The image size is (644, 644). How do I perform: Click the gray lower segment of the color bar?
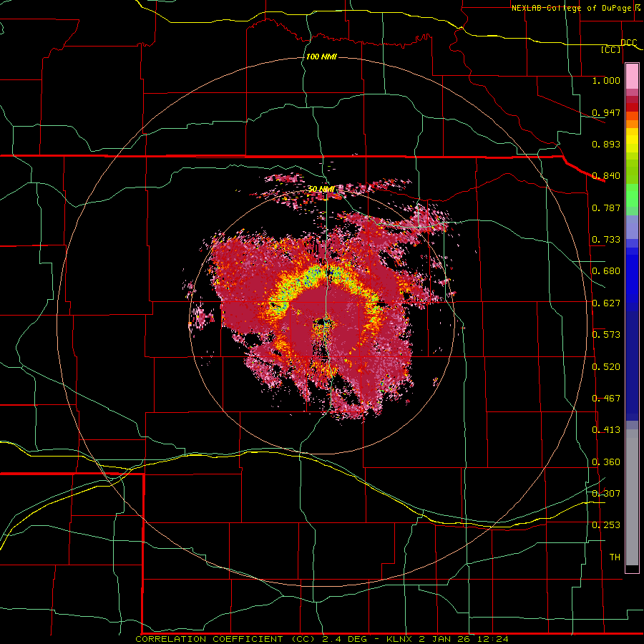pyautogui.click(x=632, y=497)
